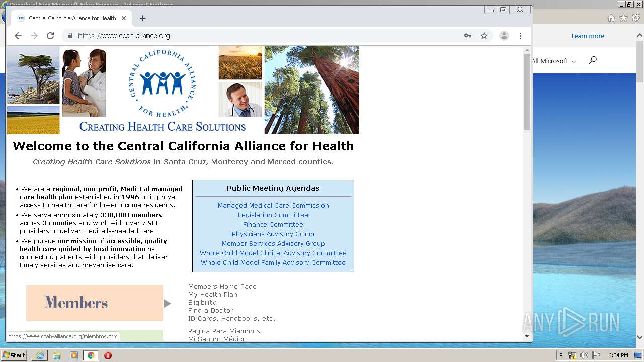Click the Alliance circular logo image

(x=163, y=83)
